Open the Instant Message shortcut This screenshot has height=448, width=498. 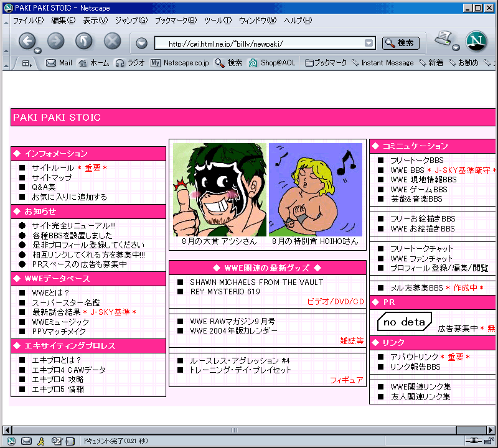coord(383,63)
